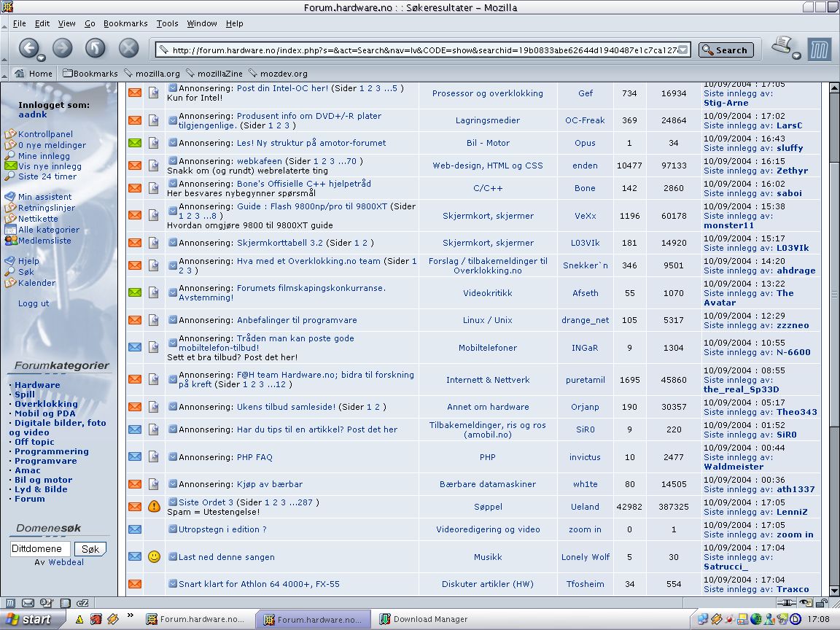Image resolution: width=840 pixels, height=630 pixels.
Task: Open the Print button dropdown arrow
Action: 796,55
